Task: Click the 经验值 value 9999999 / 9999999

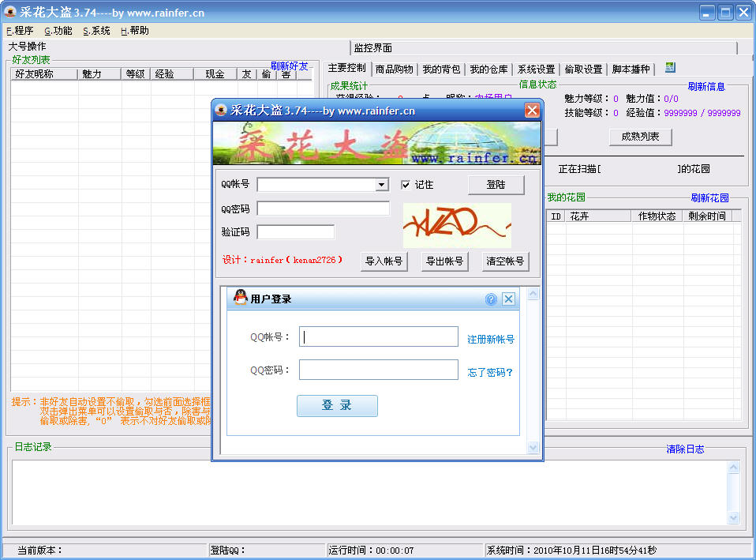Action: pyautogui.click(x=702, y=113)
